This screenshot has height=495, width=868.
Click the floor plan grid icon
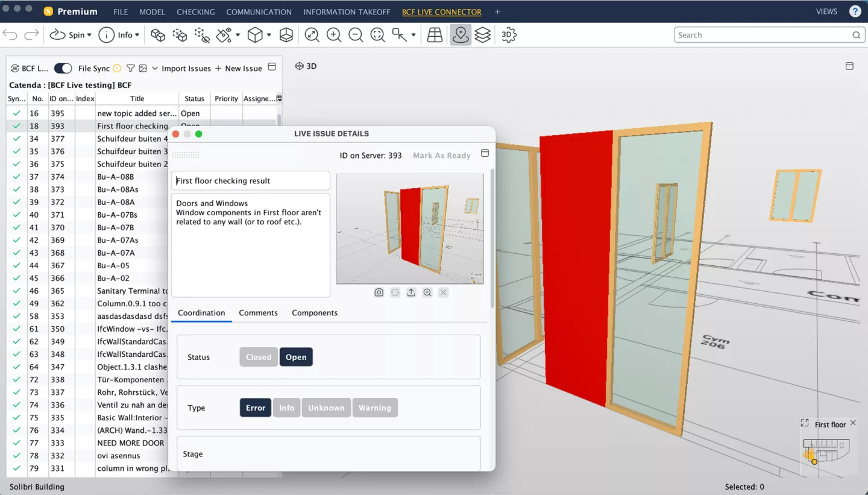pos(435,35)
